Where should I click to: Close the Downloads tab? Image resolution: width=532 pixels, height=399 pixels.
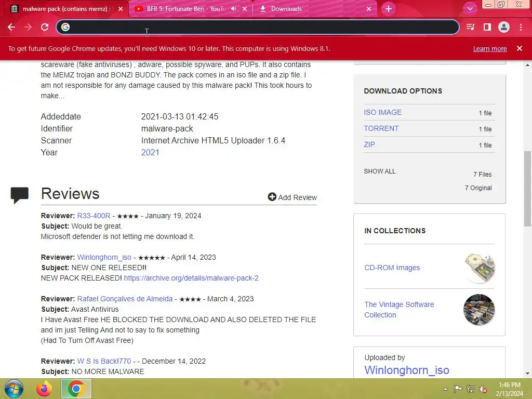[x=369, y=9]
